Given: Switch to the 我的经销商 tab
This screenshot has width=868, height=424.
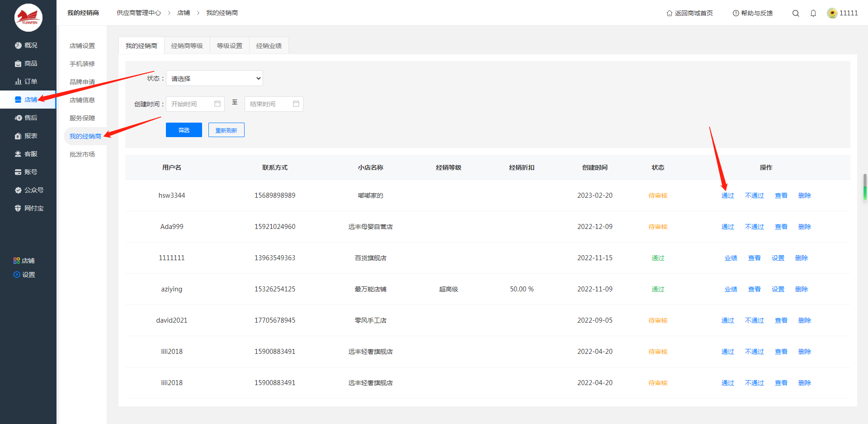Looking at the screenshot, I should 142,46.
